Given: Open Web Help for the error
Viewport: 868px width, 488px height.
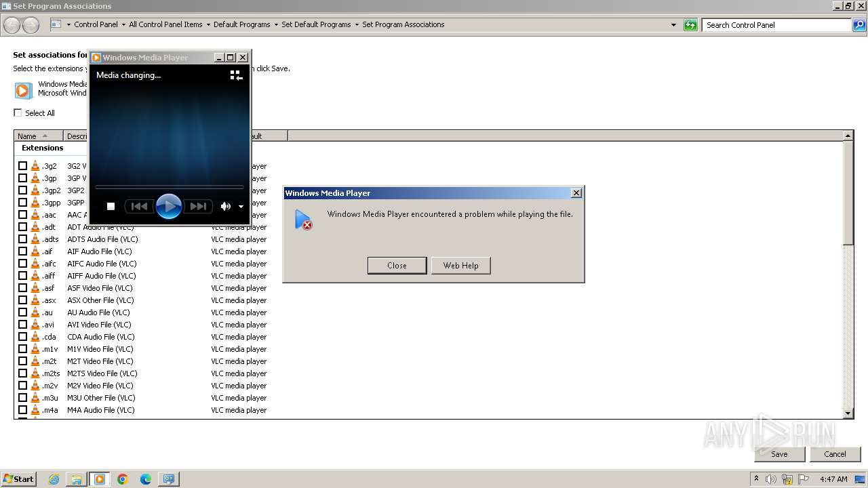Looking at the screenshot, I should (460, 266).
